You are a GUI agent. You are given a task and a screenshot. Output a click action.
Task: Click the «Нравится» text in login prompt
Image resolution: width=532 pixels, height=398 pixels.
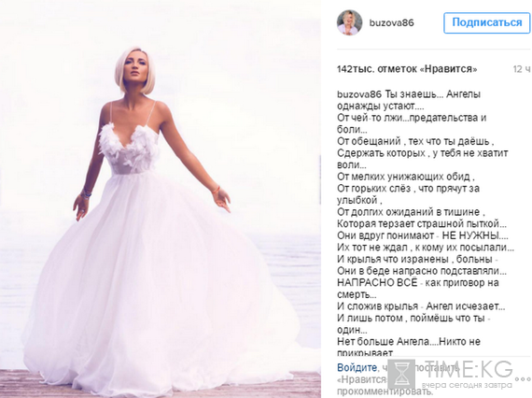[x=362, y=379]
